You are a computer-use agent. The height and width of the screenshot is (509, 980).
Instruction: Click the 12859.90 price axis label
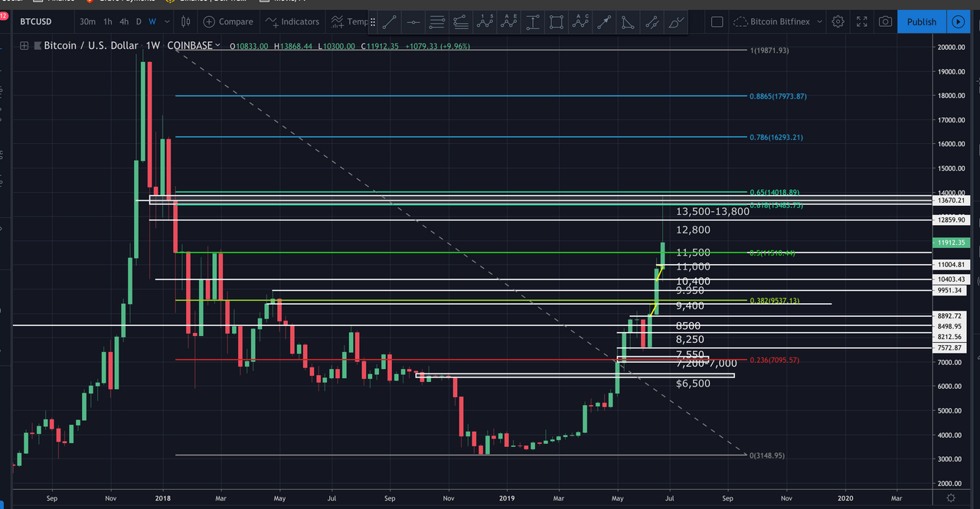tap(951, 220)
